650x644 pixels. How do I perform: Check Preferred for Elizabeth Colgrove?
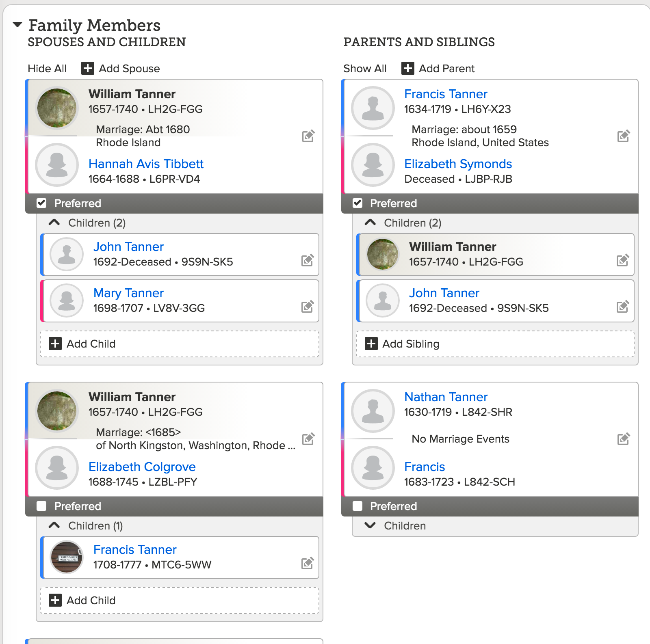tap(41, 506)
